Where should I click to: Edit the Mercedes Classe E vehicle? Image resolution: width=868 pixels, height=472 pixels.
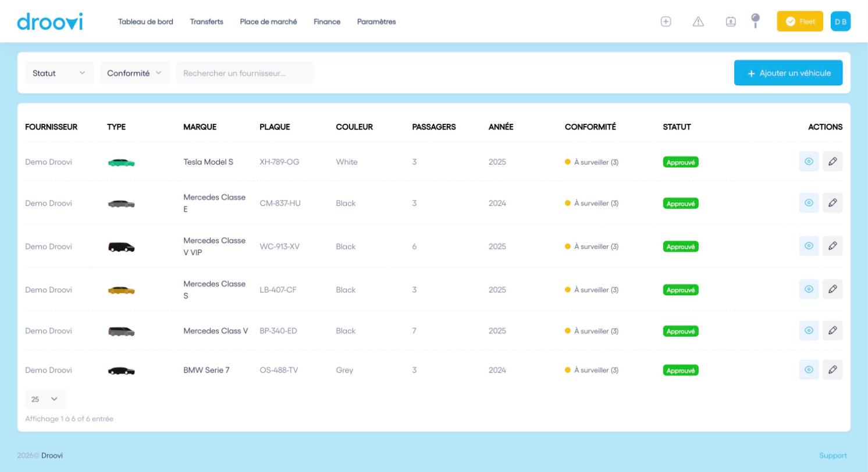(x=833, y=203)
